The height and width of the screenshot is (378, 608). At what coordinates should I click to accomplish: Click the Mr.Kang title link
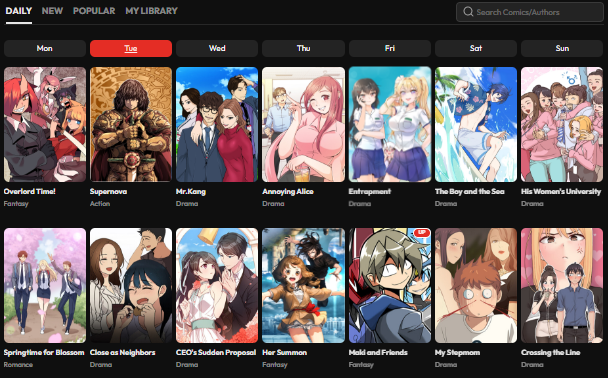click(191, 192)
